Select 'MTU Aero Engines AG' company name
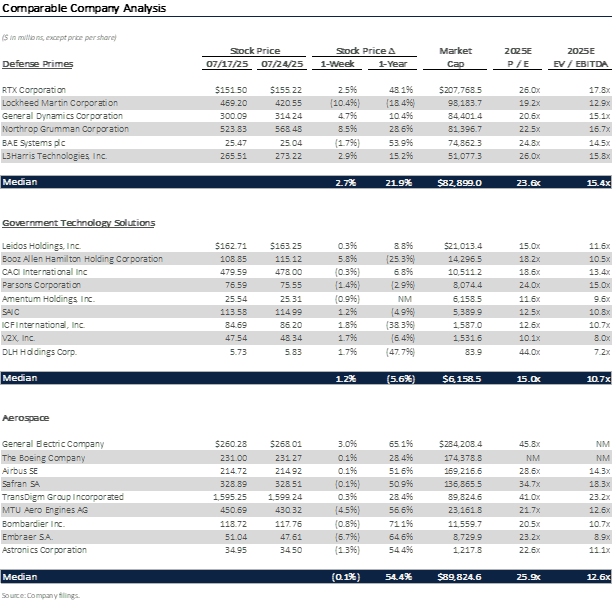The image size is (615, 615). [45, 510]
